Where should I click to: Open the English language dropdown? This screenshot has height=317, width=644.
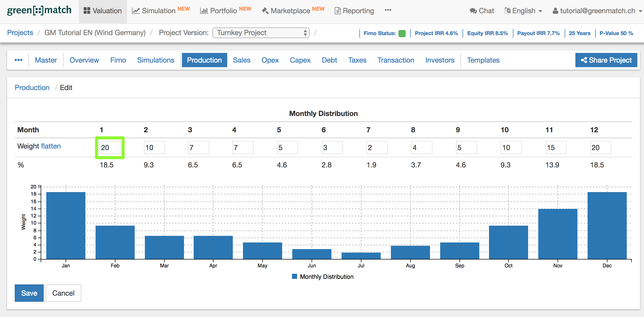(524, 11)
